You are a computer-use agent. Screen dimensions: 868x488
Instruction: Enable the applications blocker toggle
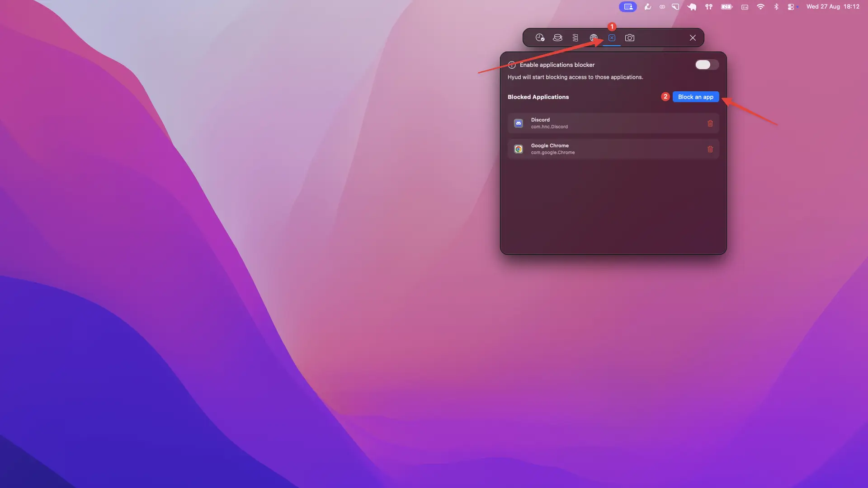coord(706,65)
